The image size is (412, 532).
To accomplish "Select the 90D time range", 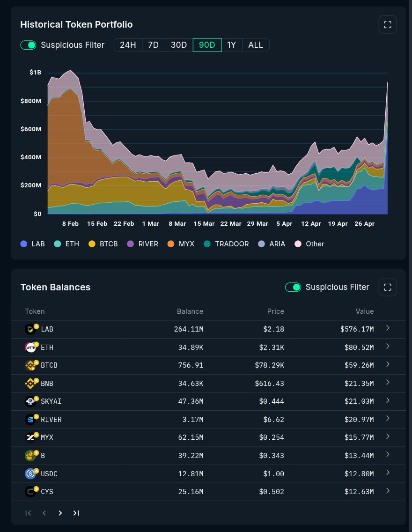I will coord(207,45).
